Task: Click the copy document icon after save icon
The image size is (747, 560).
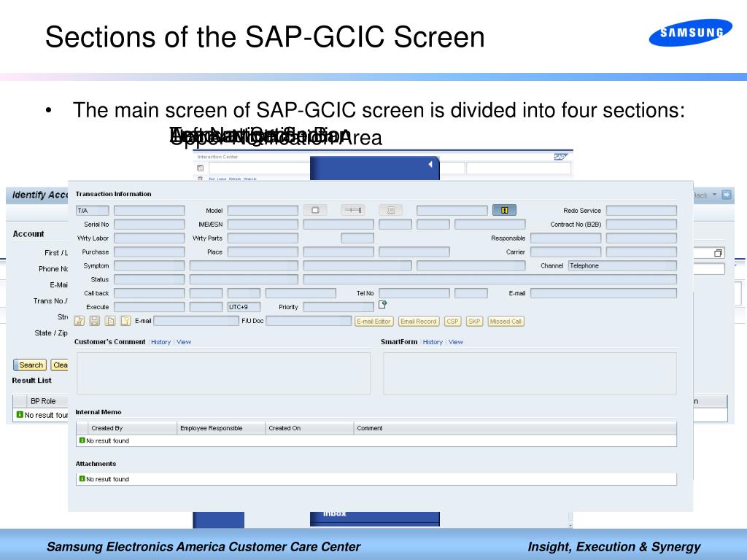Action: [110, 321]
